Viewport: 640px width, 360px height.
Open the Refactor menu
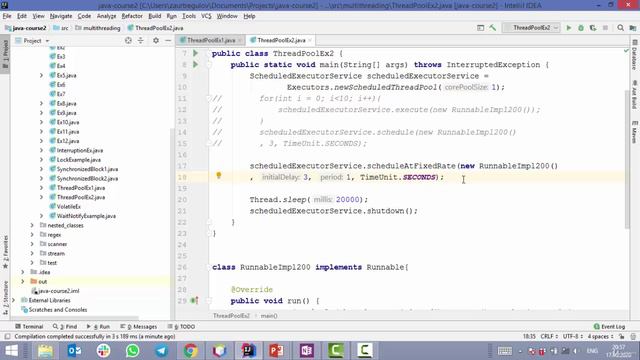point(132,16)
